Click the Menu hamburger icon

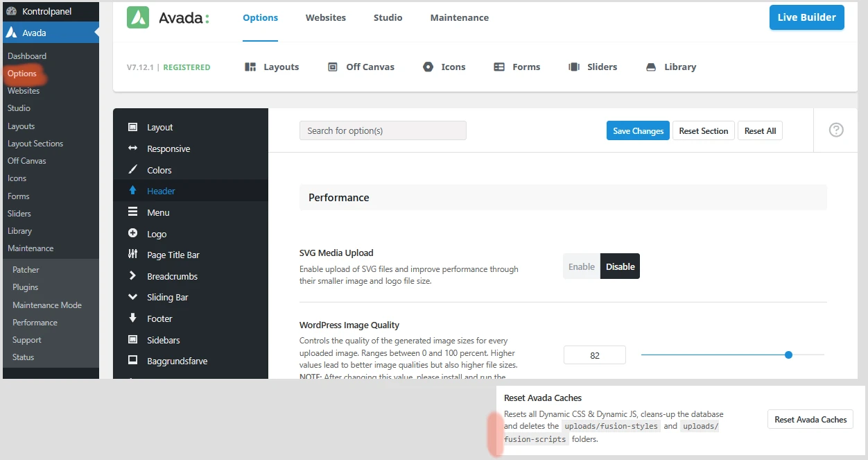pyautogui.click(x=132, y=212)
